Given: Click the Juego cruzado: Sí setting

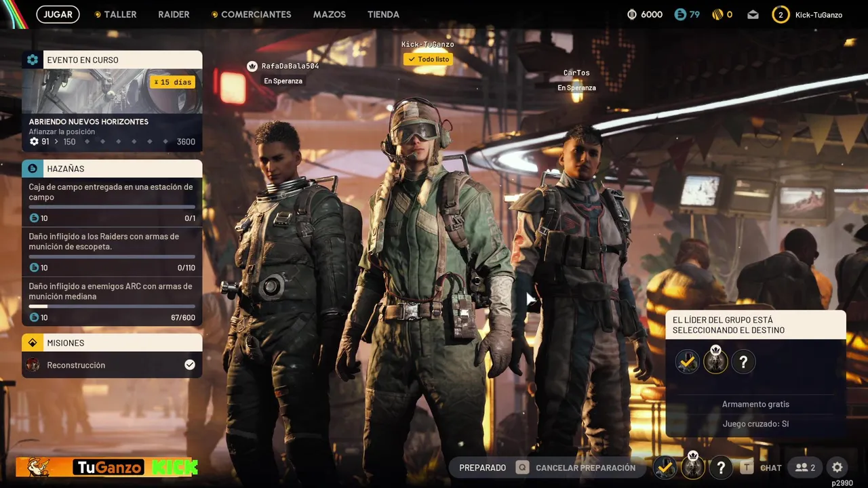Looking at the screenshot, I should tap(755, 424).
